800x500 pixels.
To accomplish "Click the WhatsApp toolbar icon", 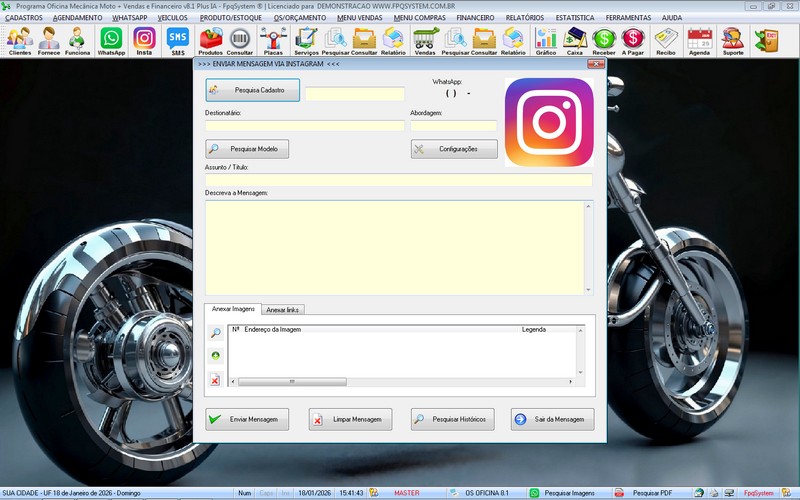I will (111, 40).
